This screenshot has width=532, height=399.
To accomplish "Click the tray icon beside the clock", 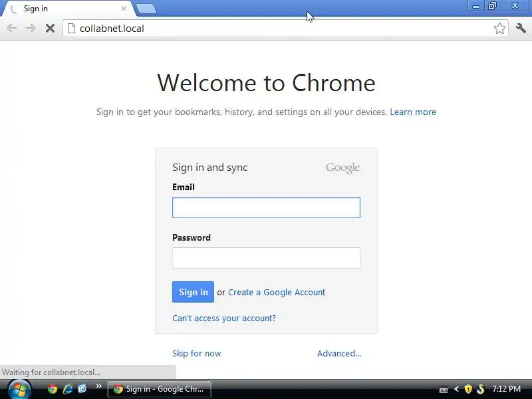I will coord(481,389).
